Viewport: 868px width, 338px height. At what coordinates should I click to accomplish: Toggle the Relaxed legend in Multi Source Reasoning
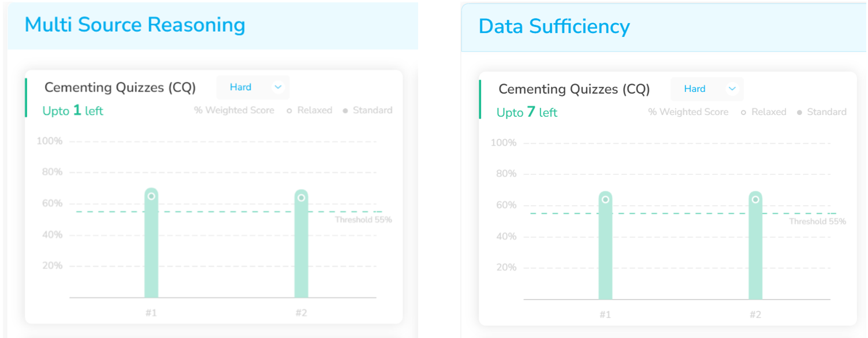[x=310, y=110]
